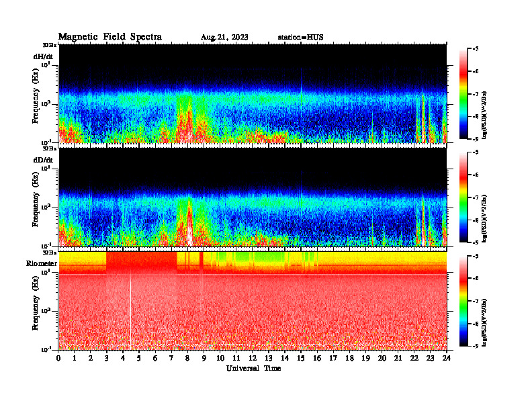Click the "-9" tick on dH/dt color bar
The width and height of the screenshot is (532, 411).
tap(476, 139)
